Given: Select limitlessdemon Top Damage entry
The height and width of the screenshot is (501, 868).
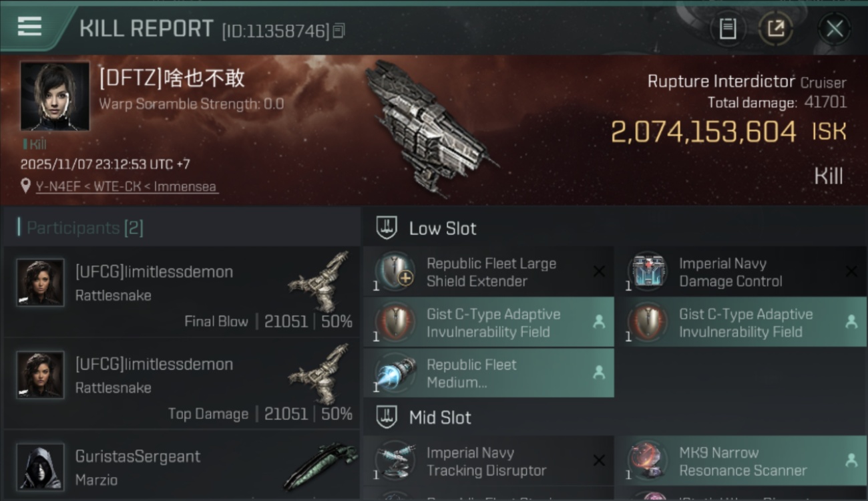Looking at the screenshot, I should pyautogui.click(x=182, y=384).
